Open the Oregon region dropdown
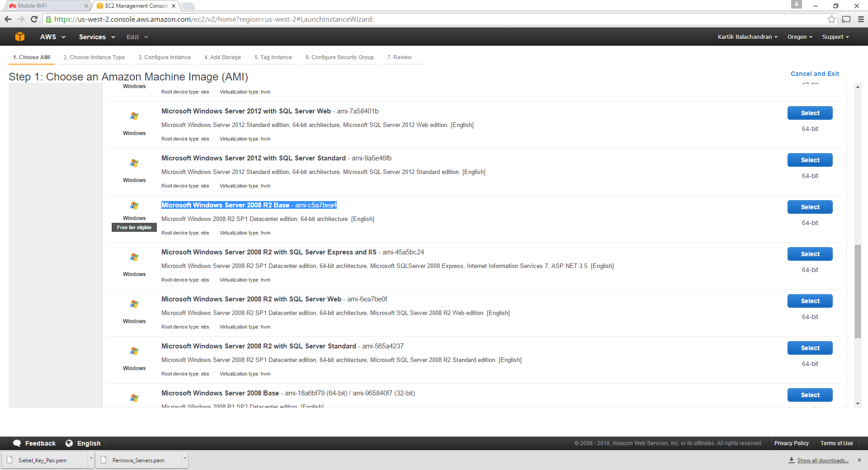Screen dimensions: 868x470 click(x=800, y=37)
